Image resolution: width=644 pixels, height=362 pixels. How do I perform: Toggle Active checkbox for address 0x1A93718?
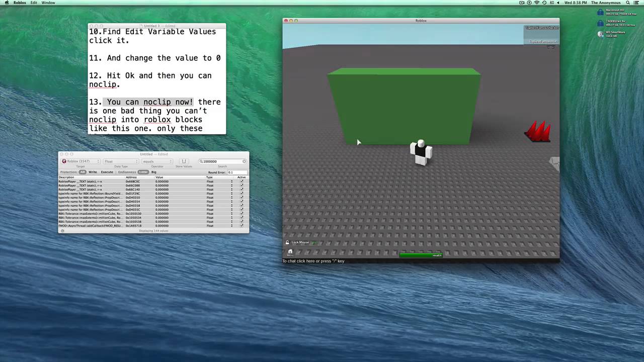(x=242, y=226)
